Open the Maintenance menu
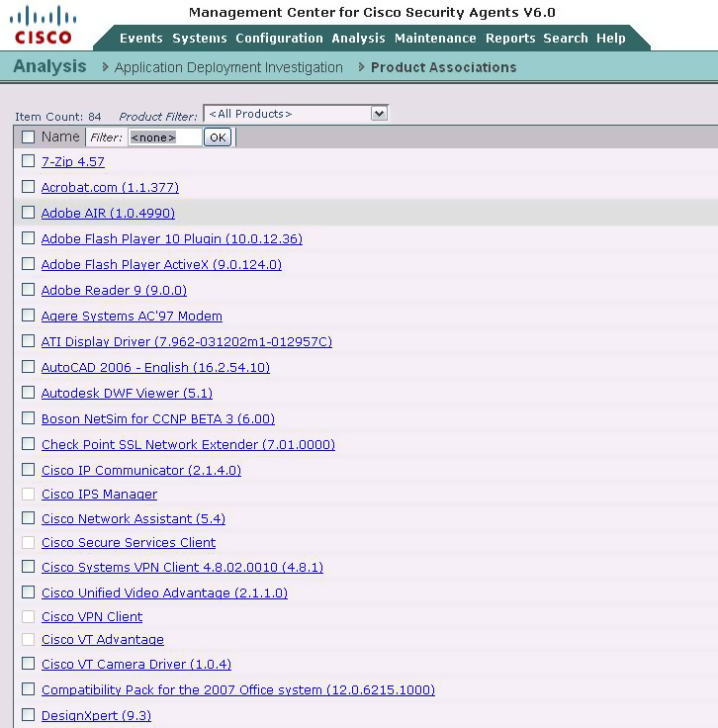The height and width of the screenshot is (728, 718). tap(435, 38)
